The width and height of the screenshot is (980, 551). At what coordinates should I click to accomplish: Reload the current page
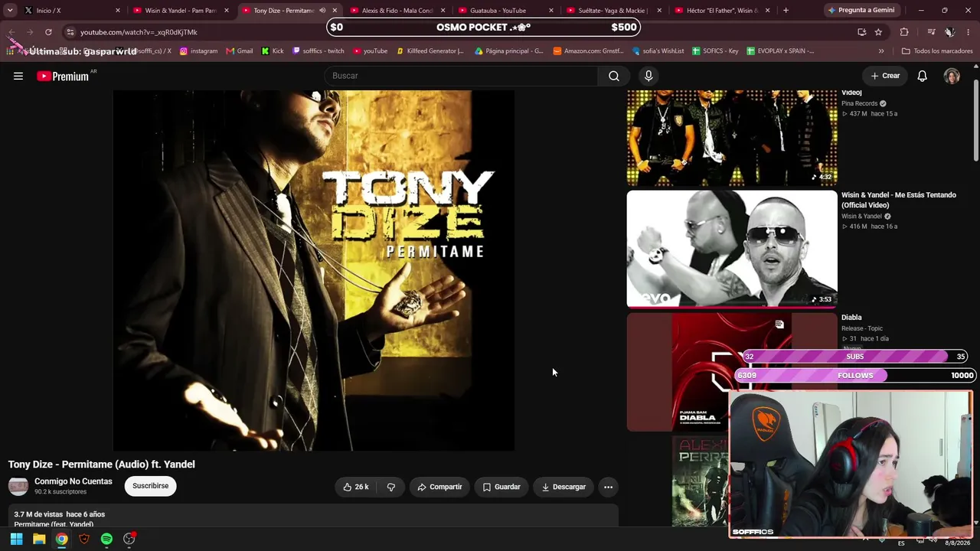pyautogui.click(x=48, y=32)
